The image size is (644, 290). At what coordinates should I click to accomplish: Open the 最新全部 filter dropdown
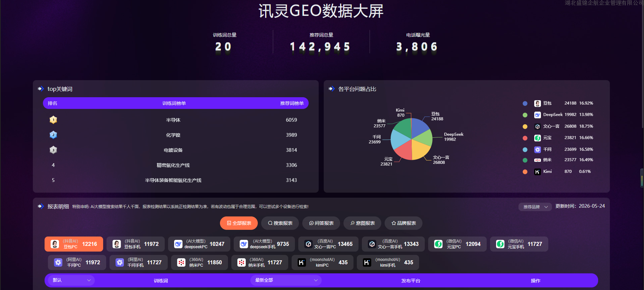pyautogui.click(x=286, y=280)
